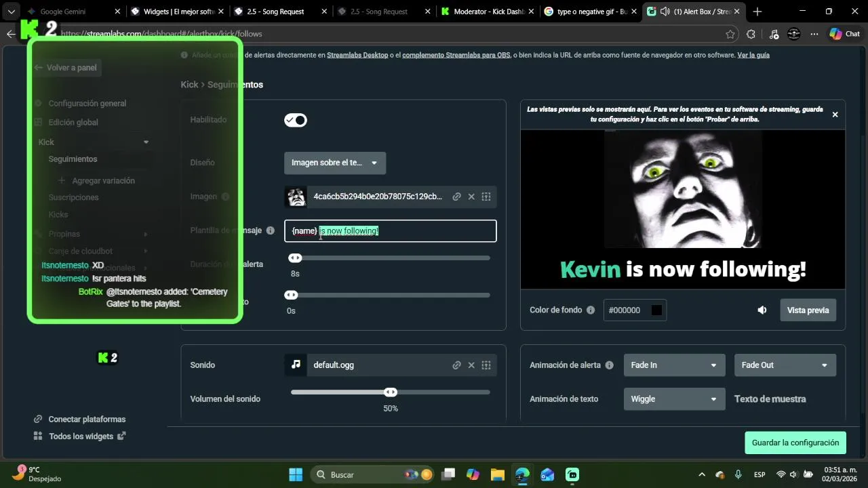Click the black background color swatch
Viewport: 868px width, 488px height.
[656, 310]
